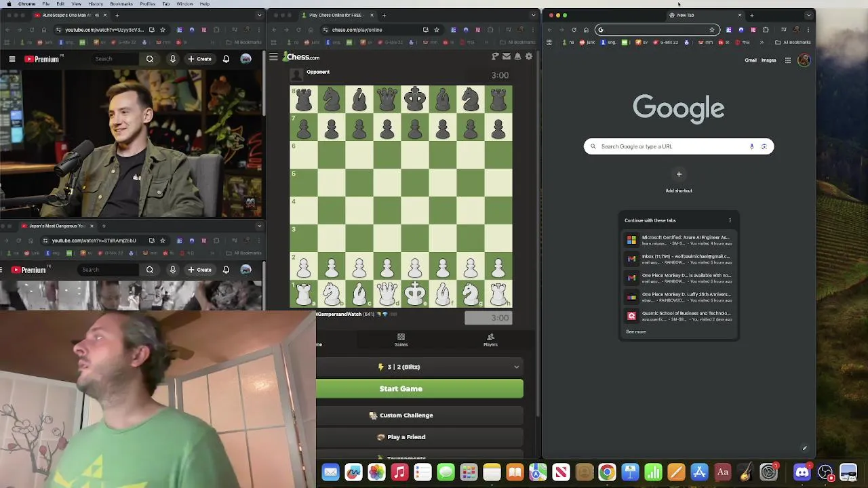This screenshot has height=488, width=868.
Task: Open YouTube guide menu in top video window
Action: [12, 59]
